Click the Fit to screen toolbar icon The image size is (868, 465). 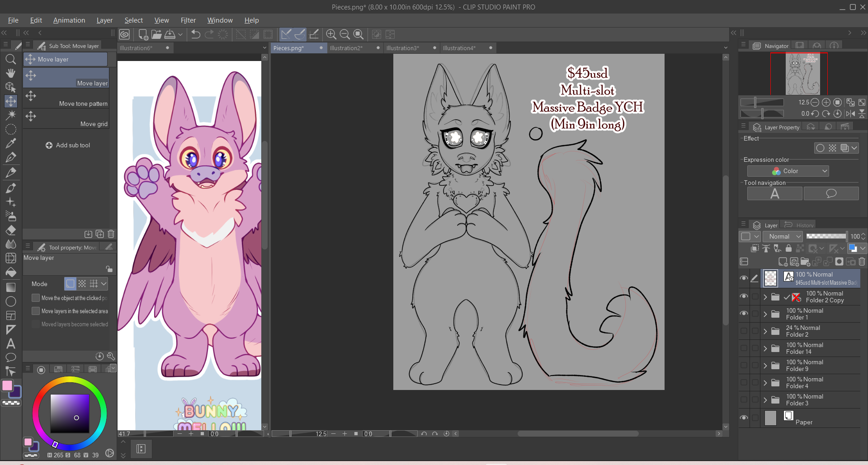(359, 34)
